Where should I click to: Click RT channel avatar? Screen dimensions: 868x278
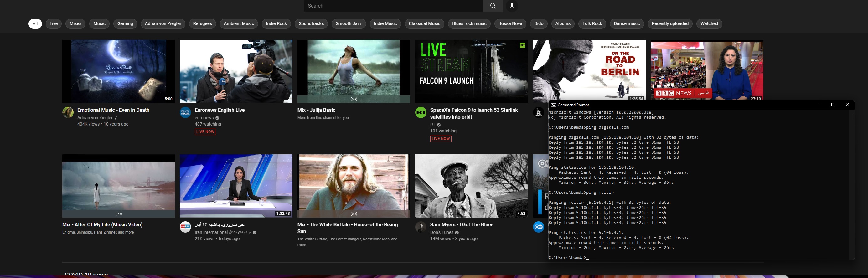(x=421, y=113)
